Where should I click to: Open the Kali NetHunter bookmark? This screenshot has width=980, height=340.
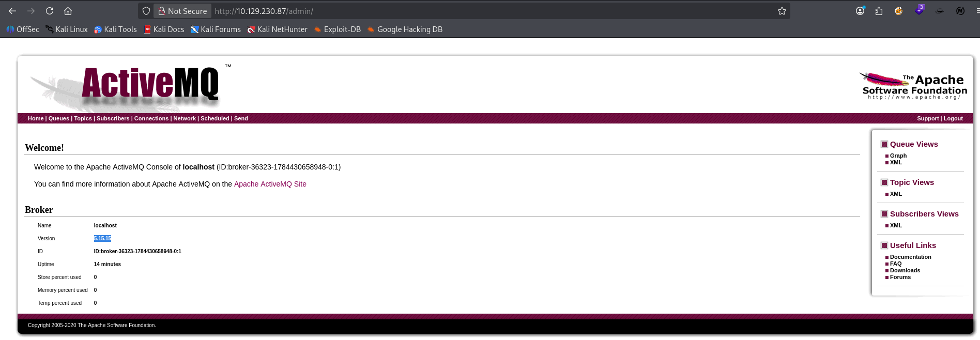(277, 29)
